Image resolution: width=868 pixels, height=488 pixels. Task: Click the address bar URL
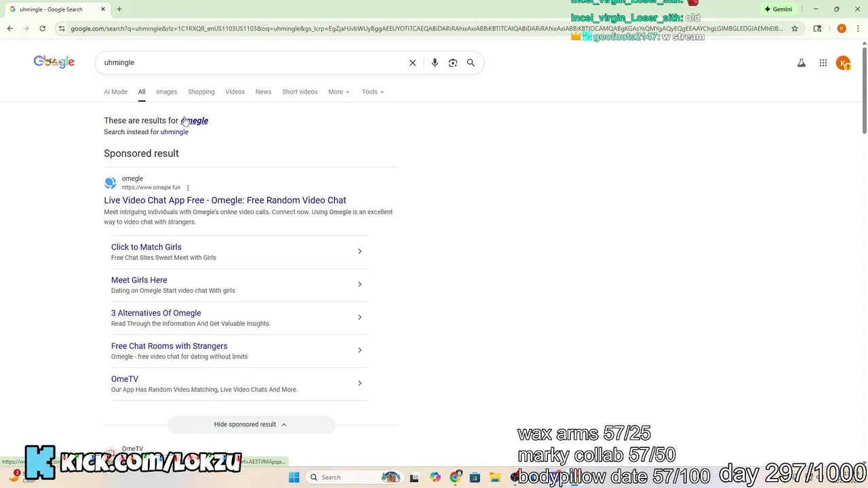426,28
